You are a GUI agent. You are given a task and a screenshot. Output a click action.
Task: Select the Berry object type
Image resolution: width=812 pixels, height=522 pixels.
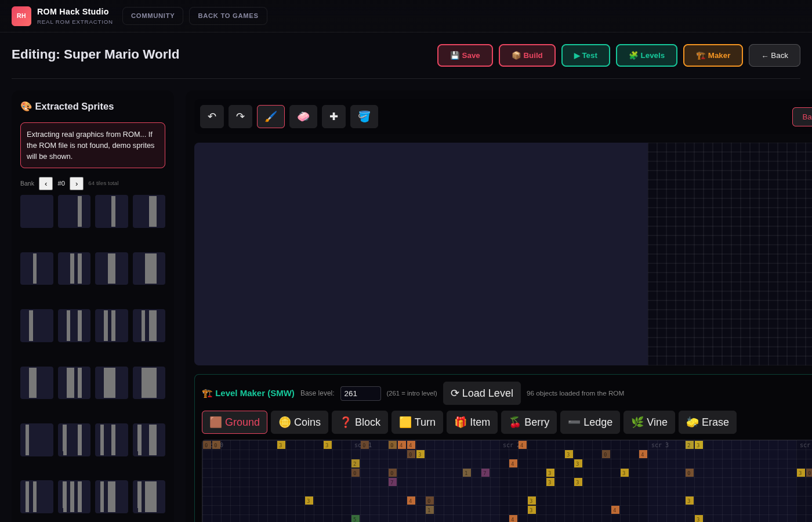pos(529,422)
